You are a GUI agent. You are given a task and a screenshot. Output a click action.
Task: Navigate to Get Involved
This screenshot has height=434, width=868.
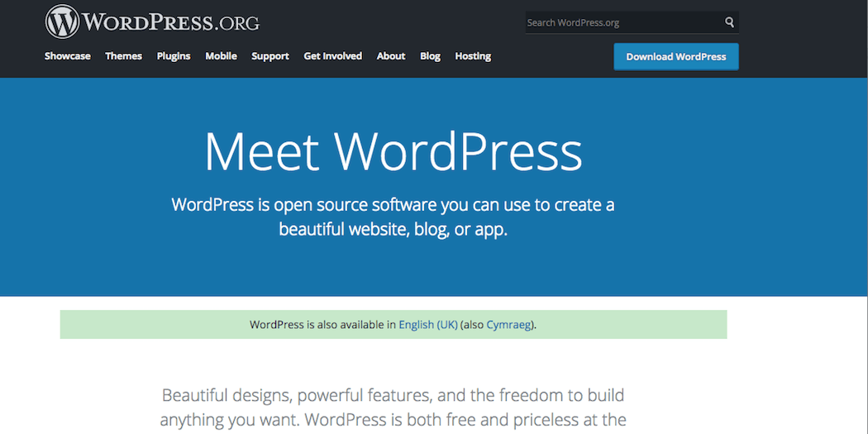(332, 56)
